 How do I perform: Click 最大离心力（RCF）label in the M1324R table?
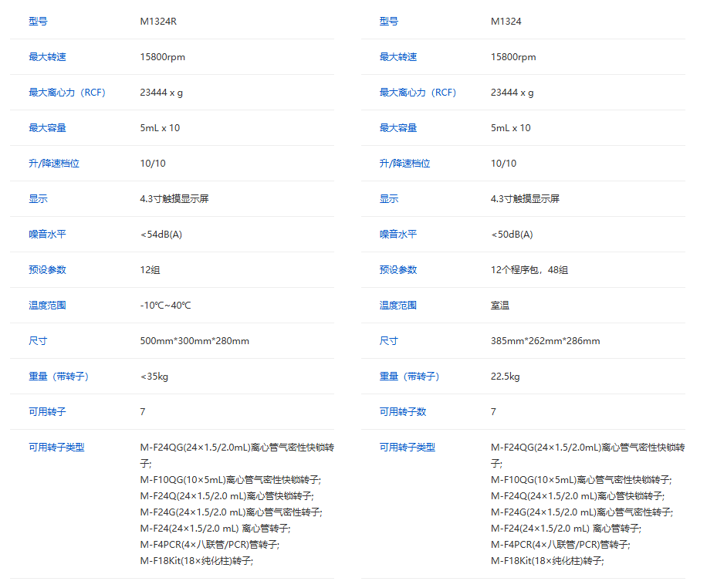67,93
